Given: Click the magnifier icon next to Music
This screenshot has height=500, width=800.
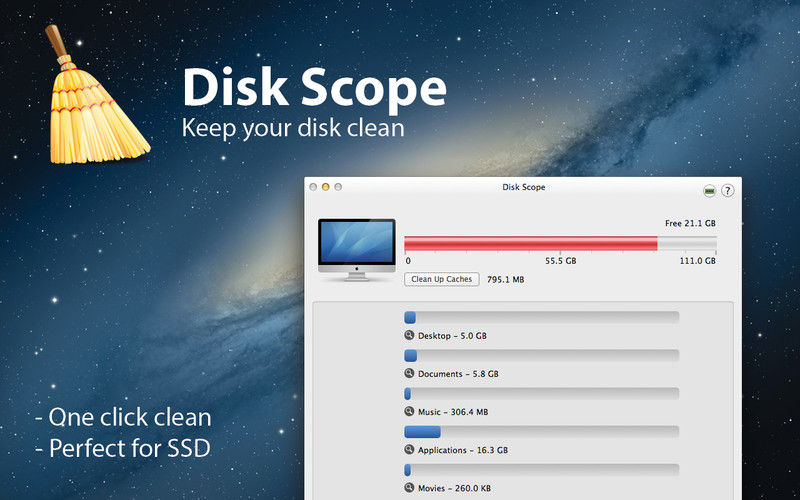Looking at the screenshot, I should point(409,412).
